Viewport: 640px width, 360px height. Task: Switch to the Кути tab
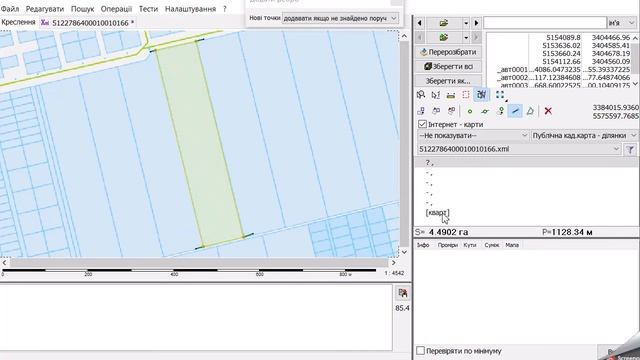(x=470, y=245)
